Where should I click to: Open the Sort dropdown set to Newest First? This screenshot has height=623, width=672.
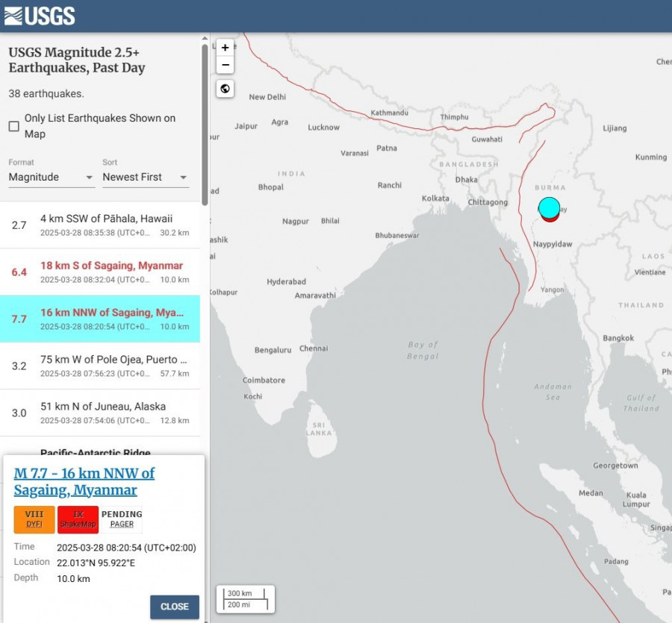coord(145,178)
